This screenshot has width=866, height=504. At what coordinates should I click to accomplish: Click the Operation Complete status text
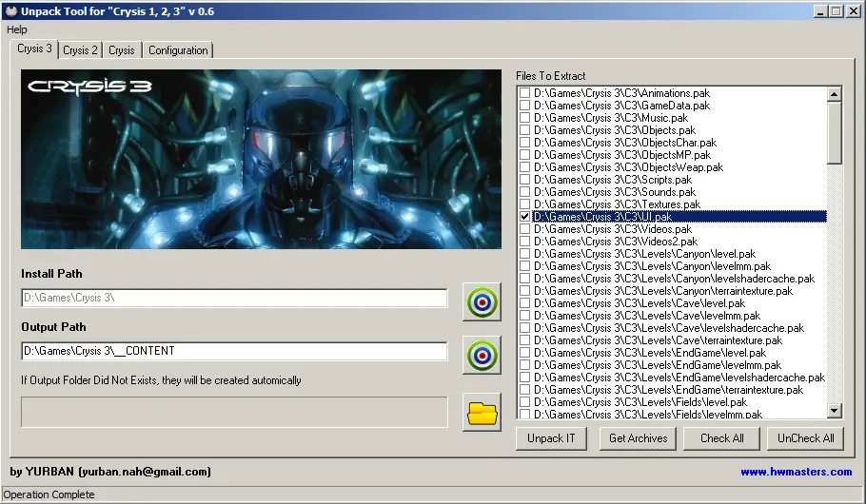[x=49, y=494]
